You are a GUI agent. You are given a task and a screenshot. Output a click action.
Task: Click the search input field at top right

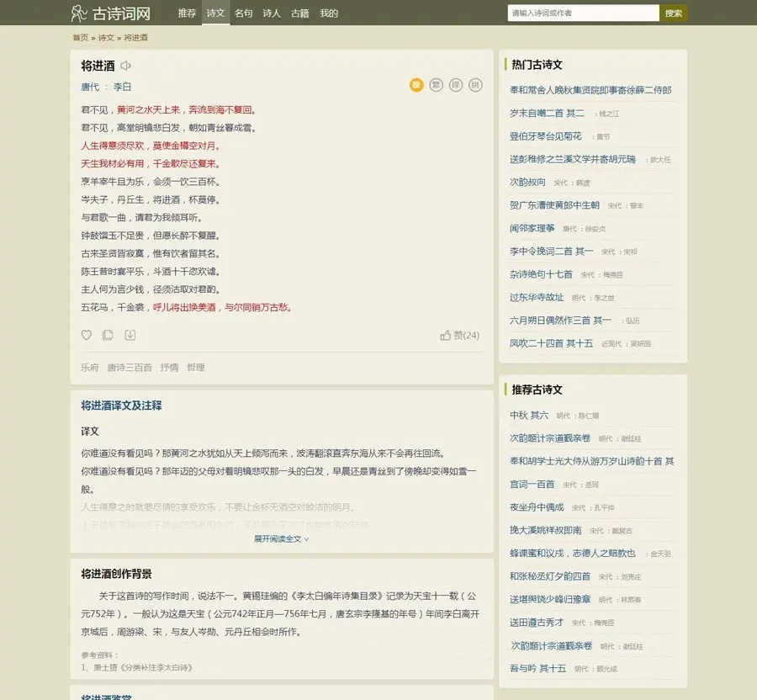click(x=580, y=13)
